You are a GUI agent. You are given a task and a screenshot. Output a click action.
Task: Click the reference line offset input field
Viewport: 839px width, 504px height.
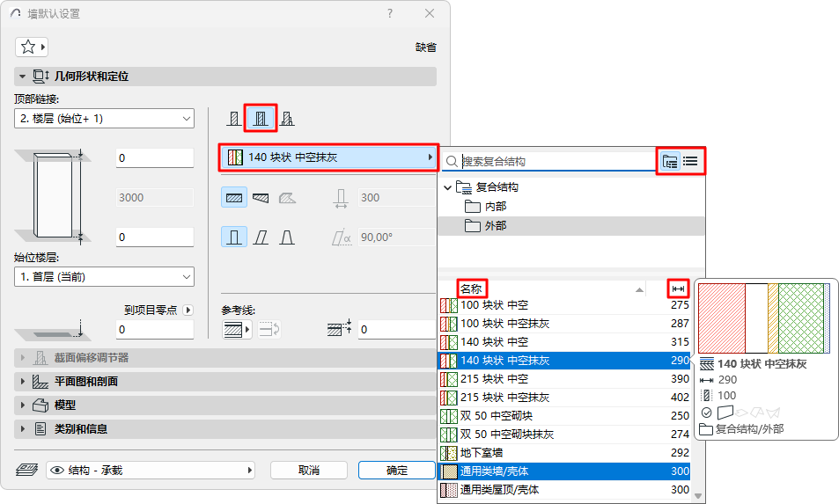click(x=398, y=330)
